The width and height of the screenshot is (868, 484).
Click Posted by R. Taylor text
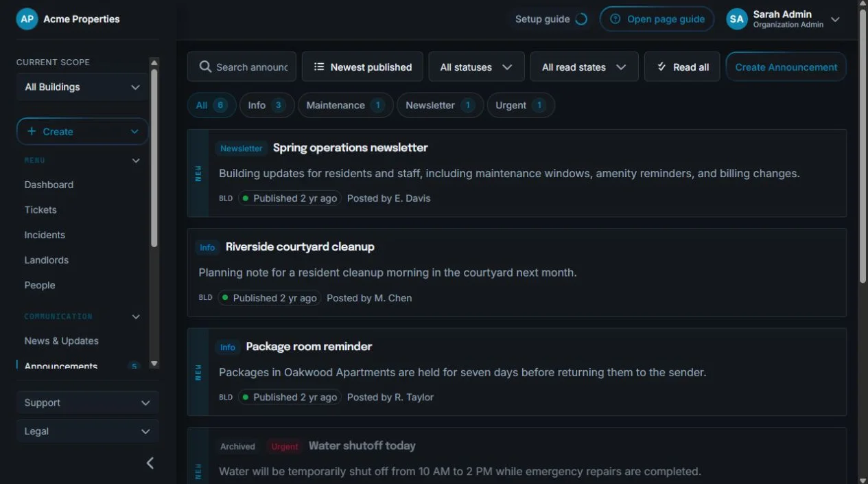(x=390, y=397)
